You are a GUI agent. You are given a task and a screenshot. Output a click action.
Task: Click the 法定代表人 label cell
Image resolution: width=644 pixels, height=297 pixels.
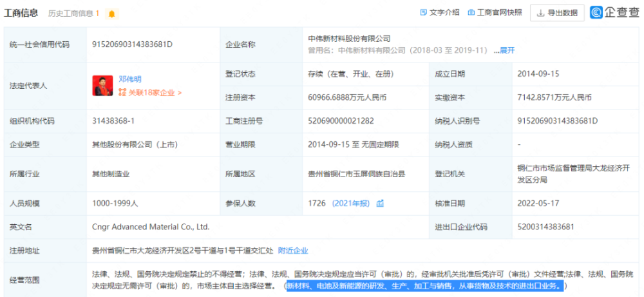click(x=45, y=86)
